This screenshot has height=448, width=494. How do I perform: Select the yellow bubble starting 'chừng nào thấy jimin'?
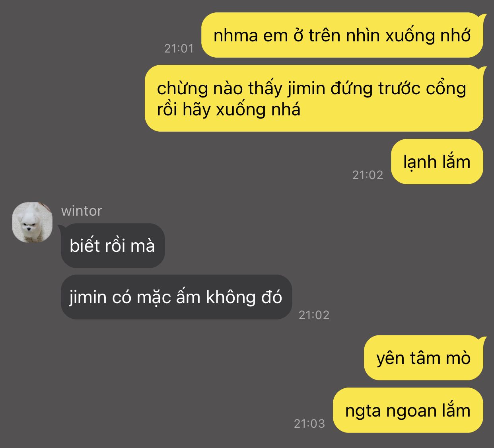pyautogui.click(x=314, y=98)
